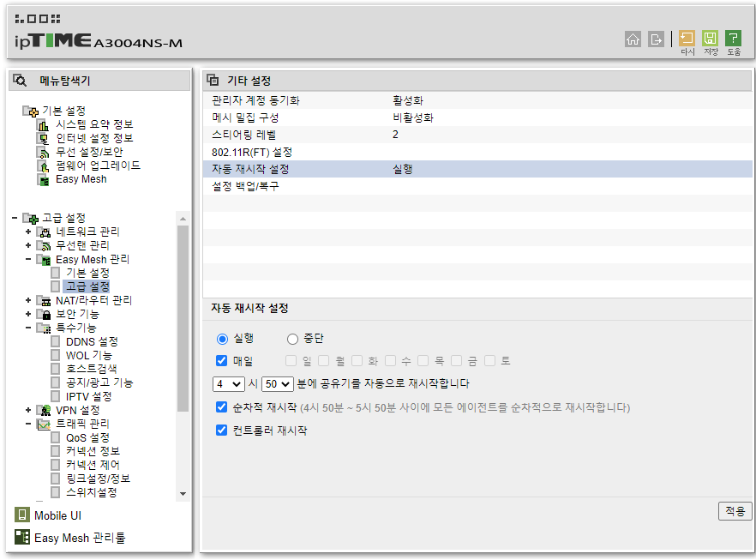The height and width of the screenshot is (560, 756).
Task: Click the menu tree scroll down arrow
Action: 183,494
